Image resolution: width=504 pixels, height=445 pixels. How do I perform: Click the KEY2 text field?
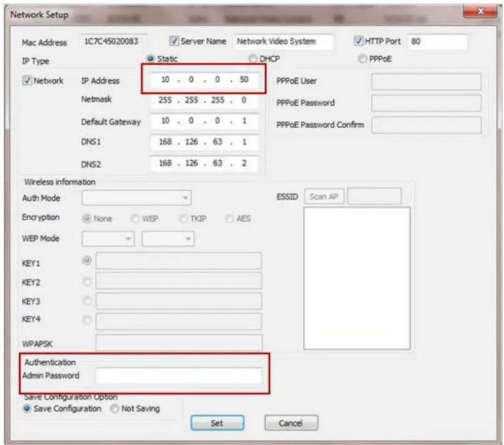click(179, 281)
